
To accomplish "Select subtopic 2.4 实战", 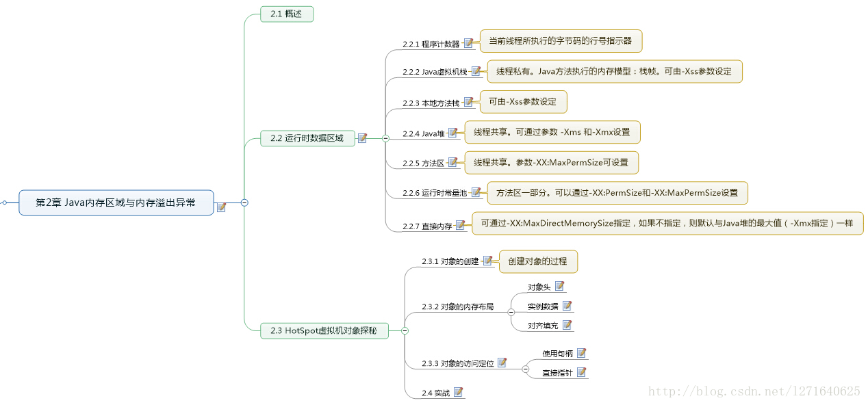I will 436,393.
